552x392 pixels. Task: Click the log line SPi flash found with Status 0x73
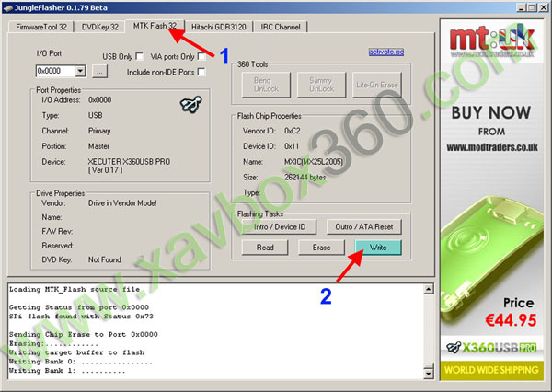pyautogui.click(x=81, y=317)
